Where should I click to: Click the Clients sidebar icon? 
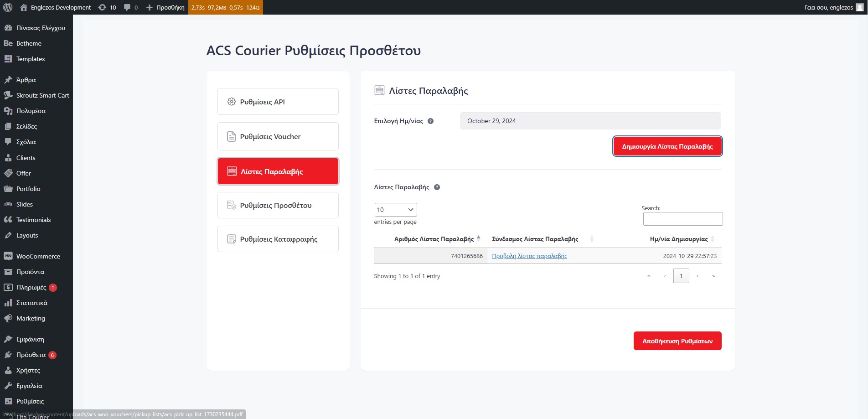[x=8, y=158]
